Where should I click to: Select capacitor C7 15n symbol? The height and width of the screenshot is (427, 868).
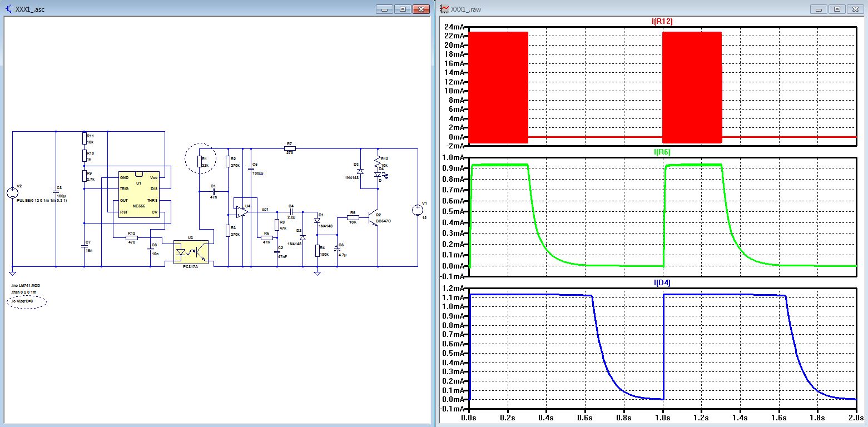[x=85, y=245]
